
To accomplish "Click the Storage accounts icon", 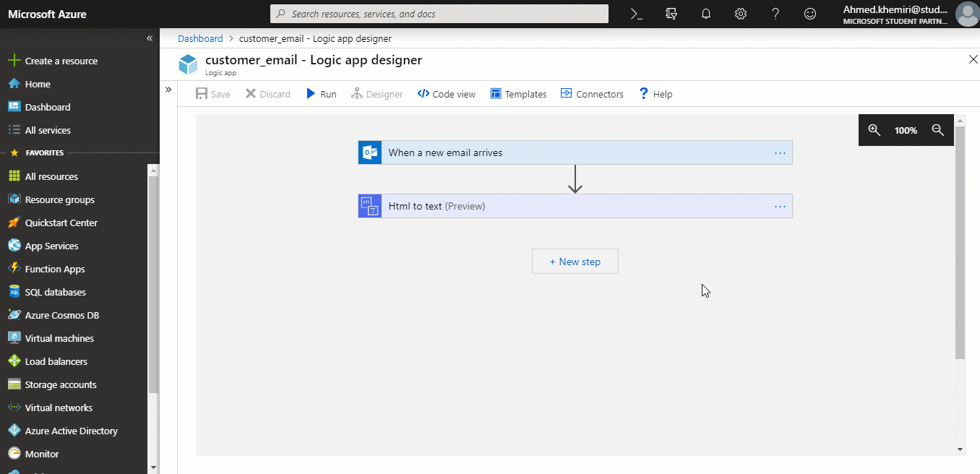I will 14,384.
